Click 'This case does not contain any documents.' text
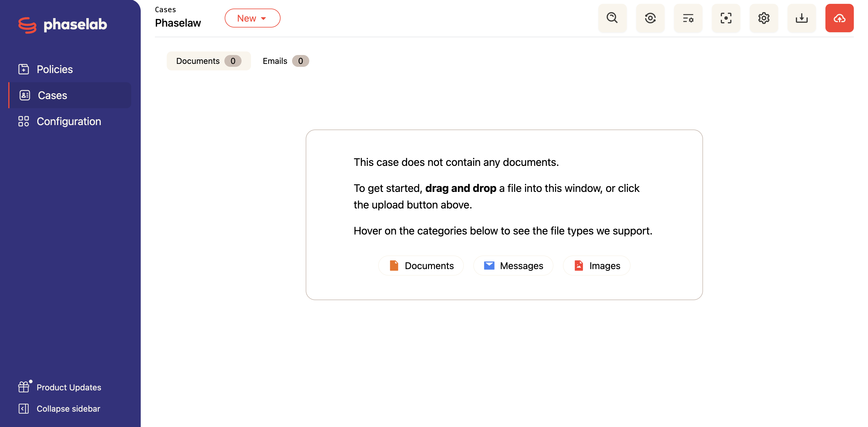This screenshot has height=427, width=868. tap(456, 162)
